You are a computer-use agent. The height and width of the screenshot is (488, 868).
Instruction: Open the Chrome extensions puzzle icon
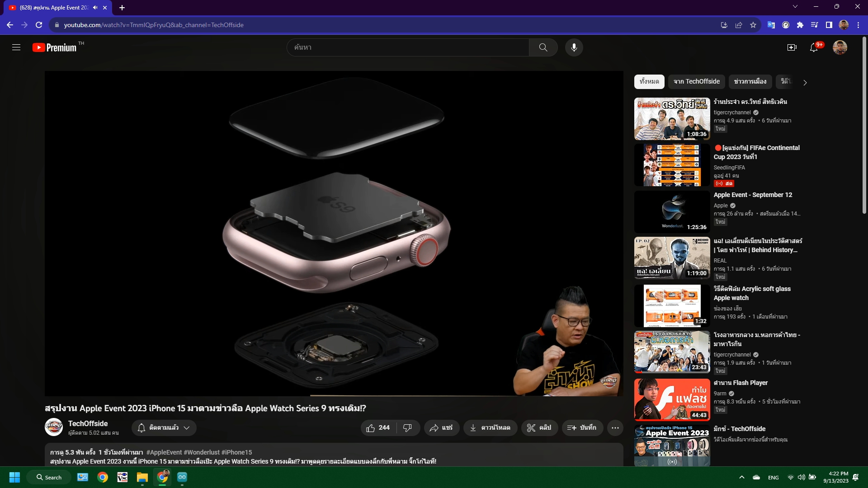tap(800, 25)
